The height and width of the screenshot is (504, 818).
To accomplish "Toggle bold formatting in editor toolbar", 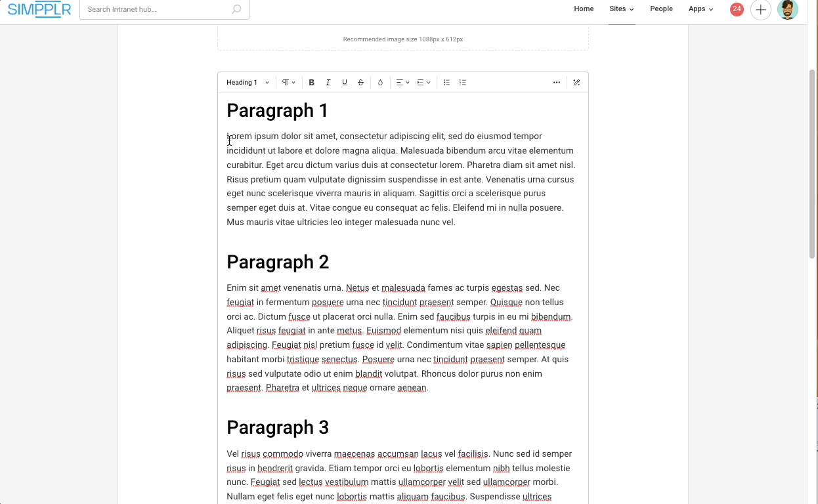I will [x=312, y=83].
